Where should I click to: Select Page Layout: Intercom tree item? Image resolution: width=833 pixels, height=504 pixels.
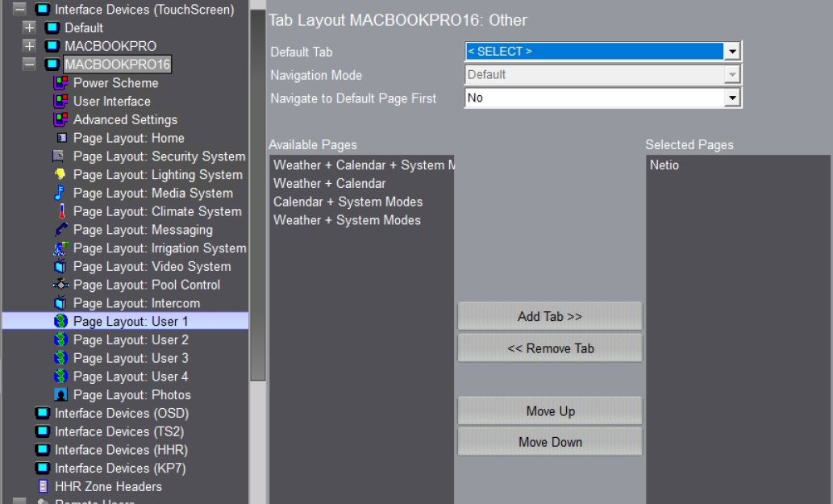pos(136,303)
